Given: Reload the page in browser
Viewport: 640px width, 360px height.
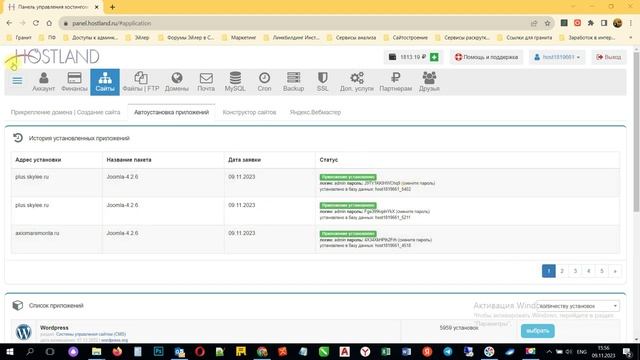Looking at the screenshot, I should (x=36, y=23).
